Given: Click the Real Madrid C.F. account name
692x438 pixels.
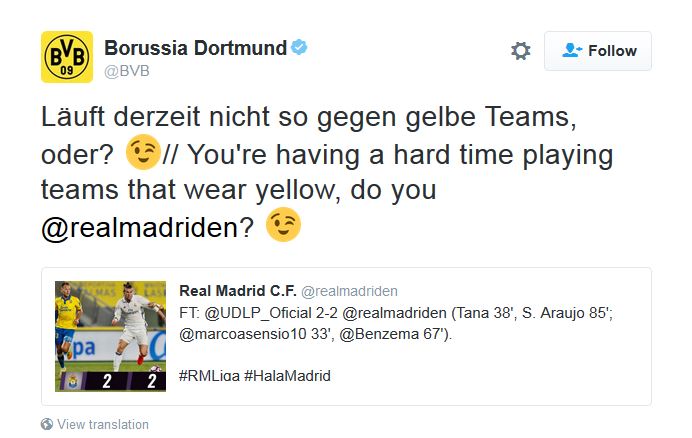Looking at the screenshot, I should point(237,291).
